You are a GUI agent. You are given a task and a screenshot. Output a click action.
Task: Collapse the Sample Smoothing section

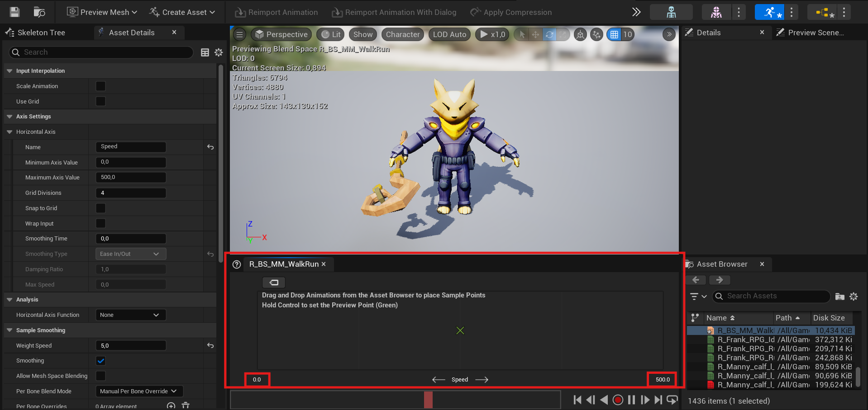click(10, 330)
